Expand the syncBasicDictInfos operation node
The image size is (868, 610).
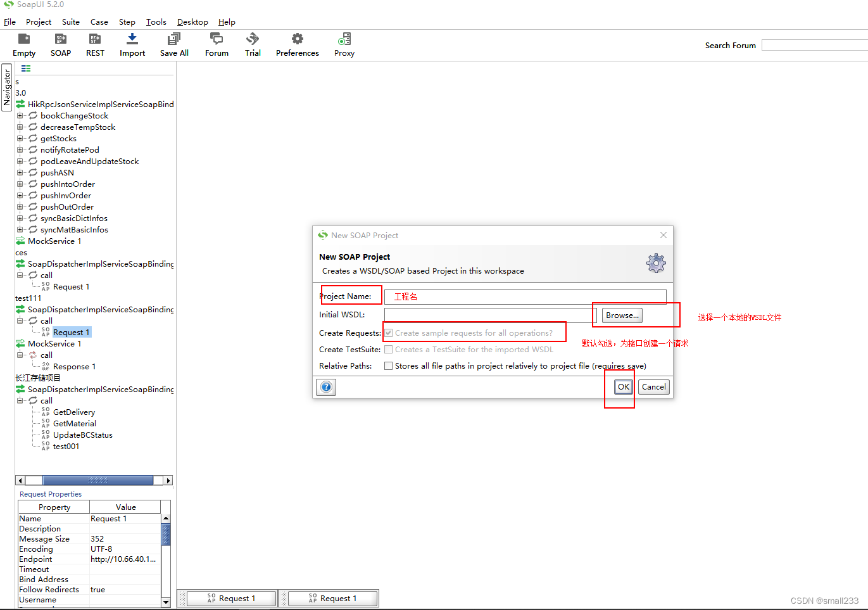20,218
